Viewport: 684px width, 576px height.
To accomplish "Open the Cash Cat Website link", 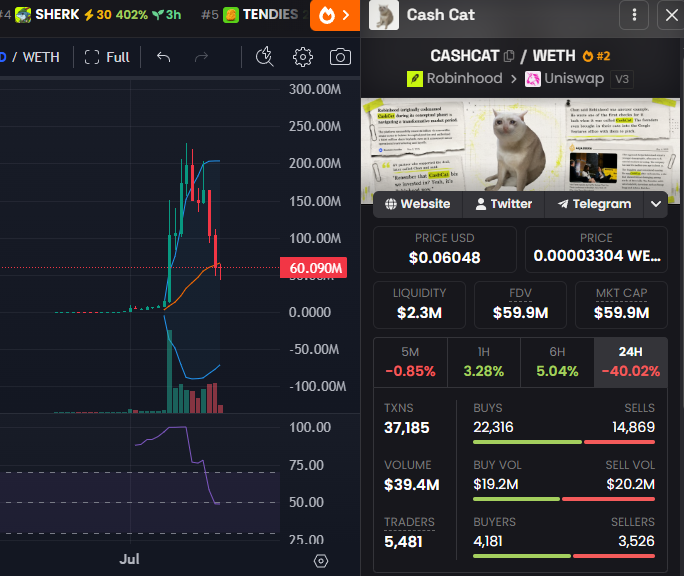I will click(417, 204).
